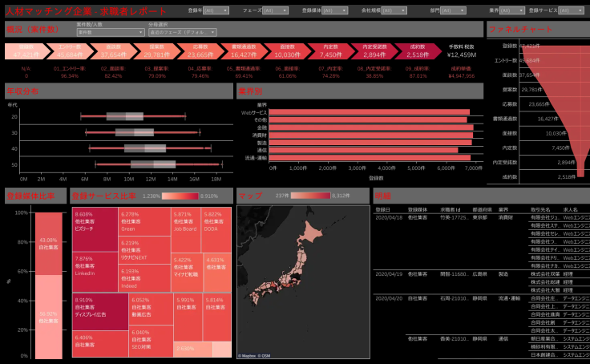590x364 pixels.
Task: Open the 業界 filter dropdown
Action: 512,10
